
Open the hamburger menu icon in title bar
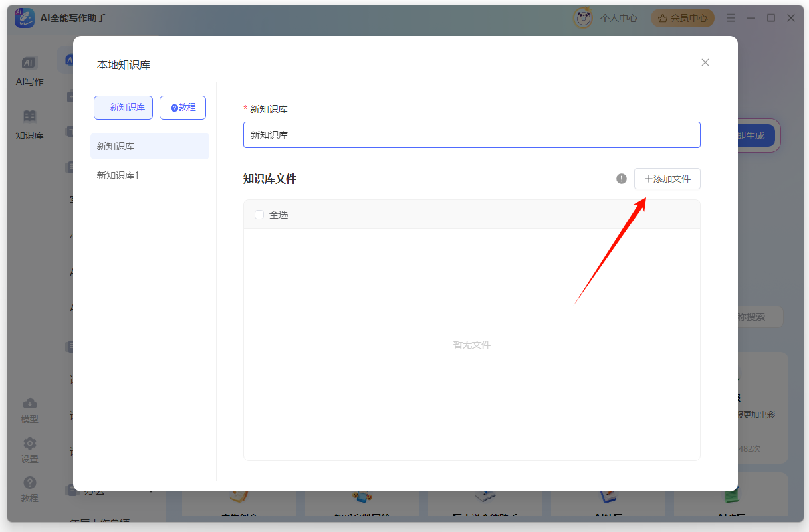[x=731, y=18]
